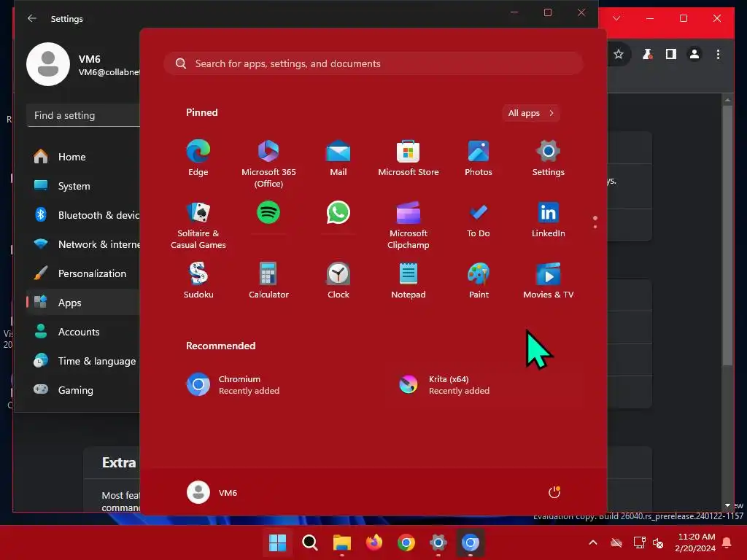747x560 pixels.
Task: Open File Explorer from the taskbar
Action: [341, 542]
